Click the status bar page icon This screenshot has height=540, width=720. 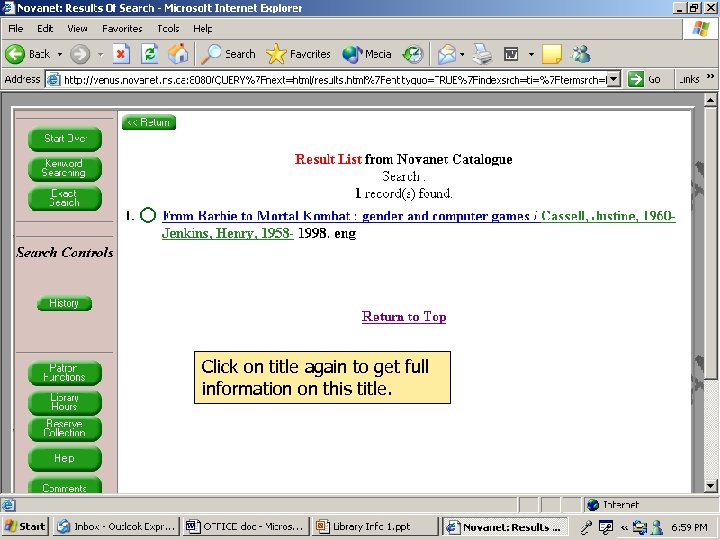(x=8, y=505)
